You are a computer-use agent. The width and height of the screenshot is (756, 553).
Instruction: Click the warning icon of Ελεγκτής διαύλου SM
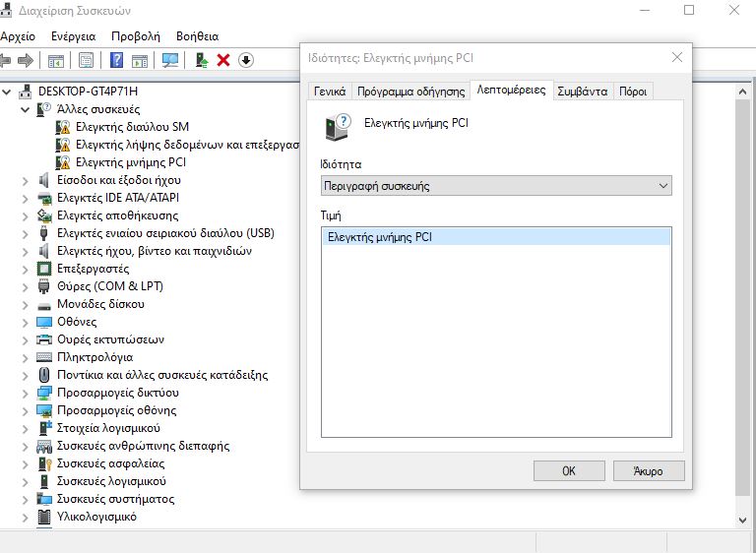(62, 127)
